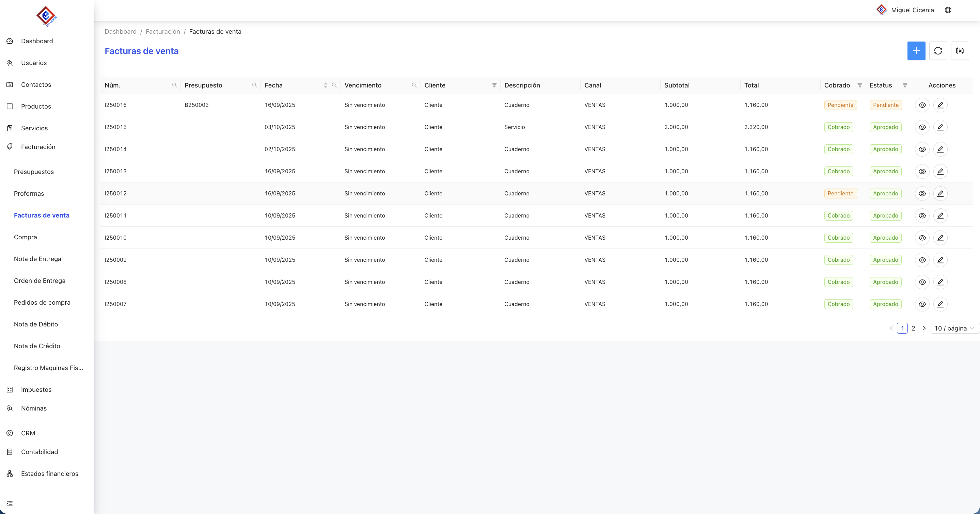Screen dimensions: 980x514
Task: Click the language globe icon
Action: pos(948,10)
